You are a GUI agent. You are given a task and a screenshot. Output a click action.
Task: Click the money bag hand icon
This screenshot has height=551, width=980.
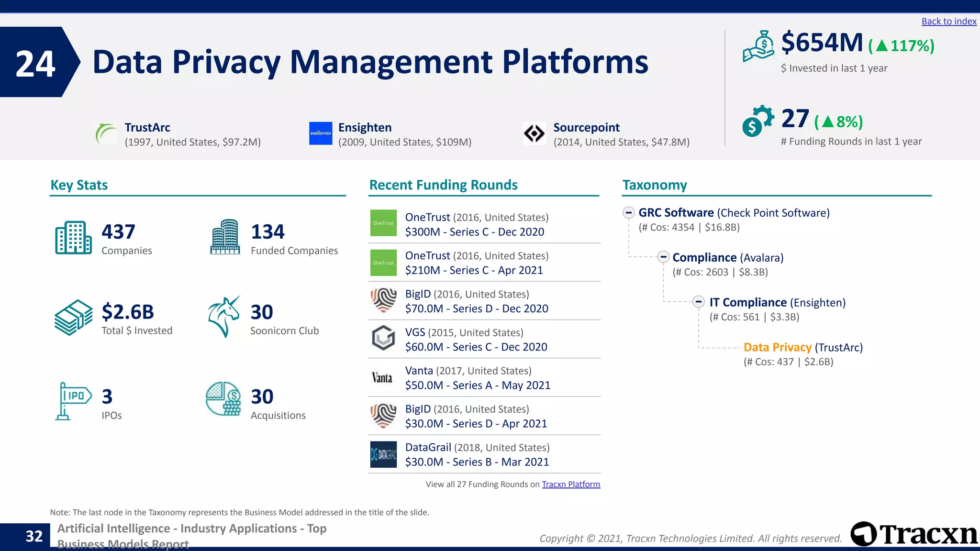758,46
